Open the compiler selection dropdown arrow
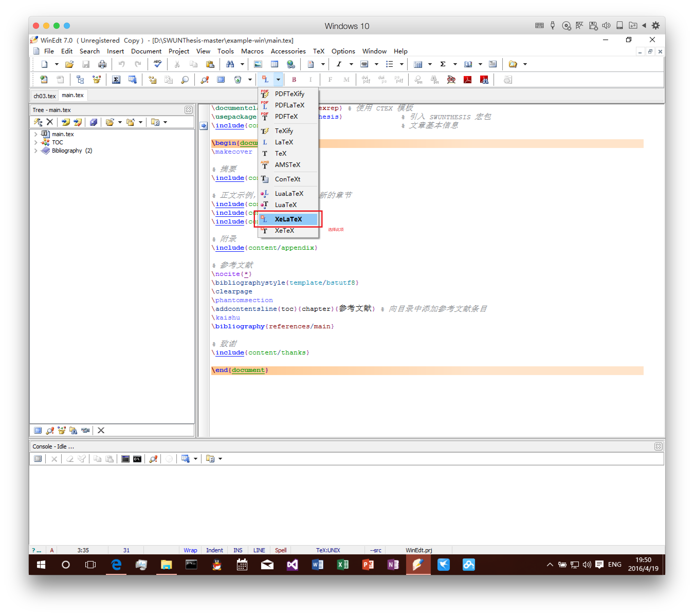694x616 pixels. (278, 80)
